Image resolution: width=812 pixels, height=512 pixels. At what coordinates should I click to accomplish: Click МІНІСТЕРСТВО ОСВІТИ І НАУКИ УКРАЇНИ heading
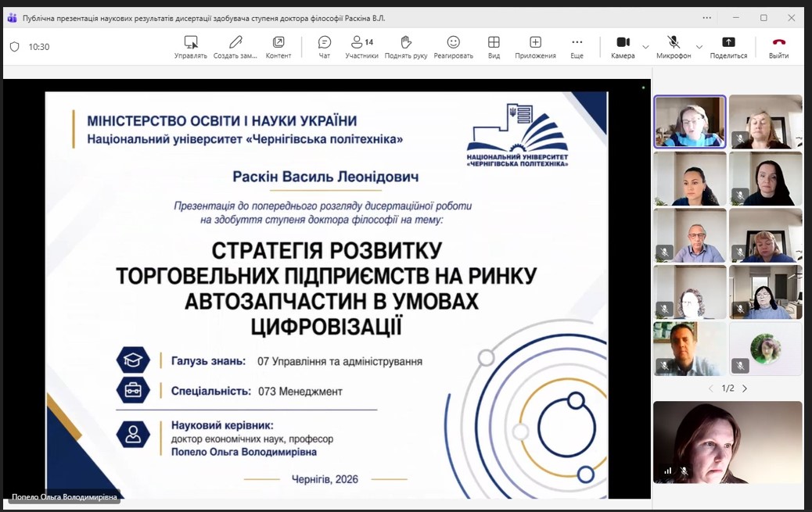point(221,121)
